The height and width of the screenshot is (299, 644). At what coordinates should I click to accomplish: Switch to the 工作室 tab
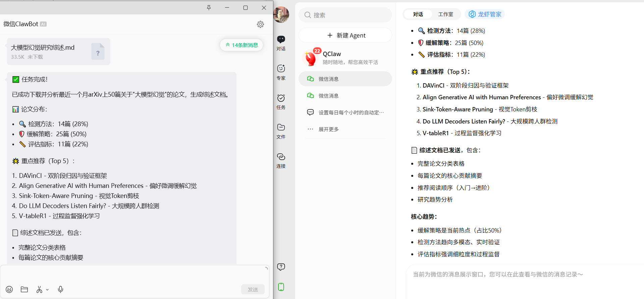[x=445, y=14]
